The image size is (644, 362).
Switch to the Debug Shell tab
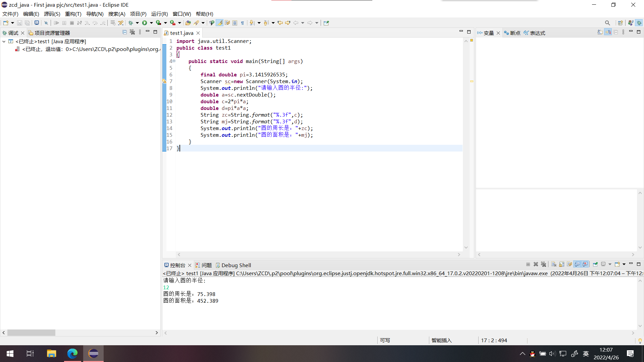click(x=236, y=265)
